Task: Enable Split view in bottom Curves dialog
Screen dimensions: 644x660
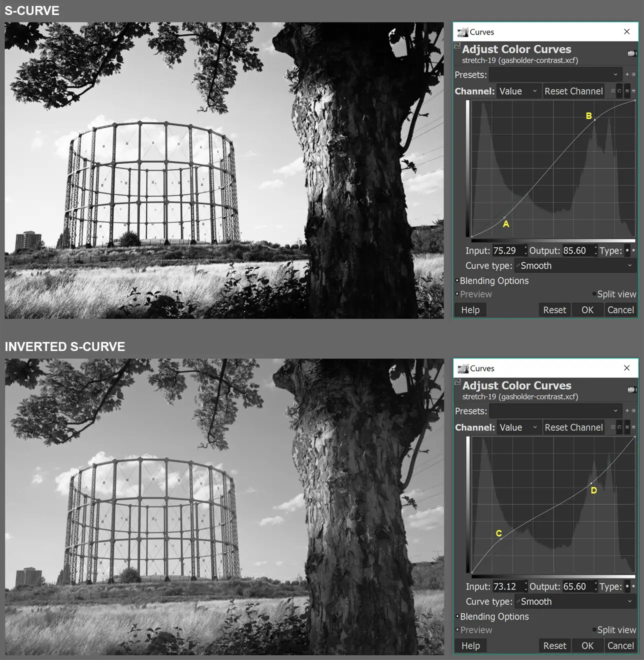Action: pos(594,630)
